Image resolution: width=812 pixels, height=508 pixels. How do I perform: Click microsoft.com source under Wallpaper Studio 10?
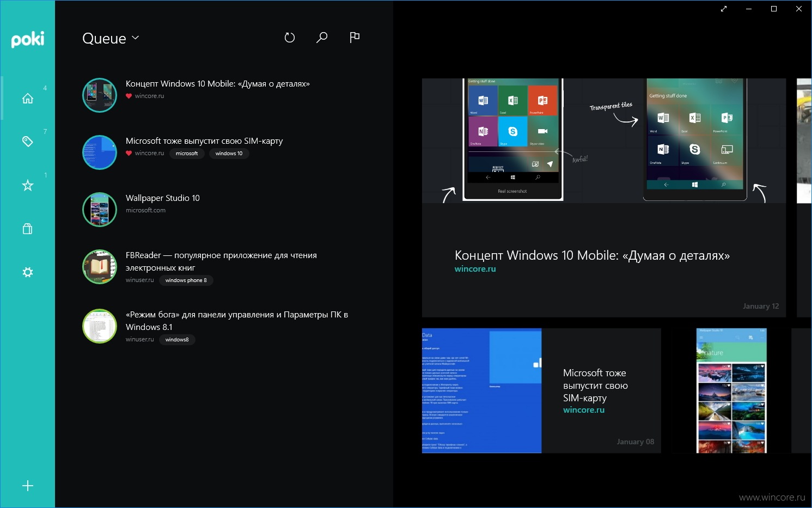click(145, 210)
